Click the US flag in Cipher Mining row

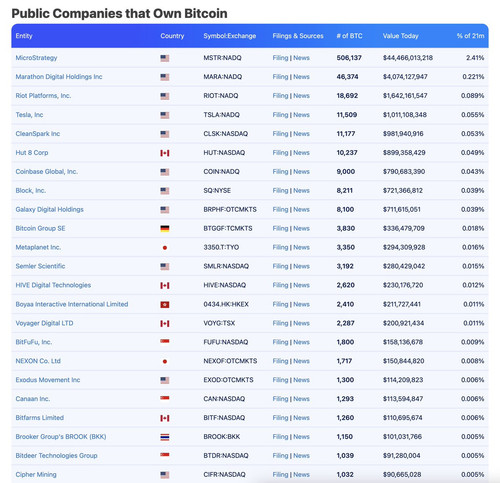(x=165, y=475)
